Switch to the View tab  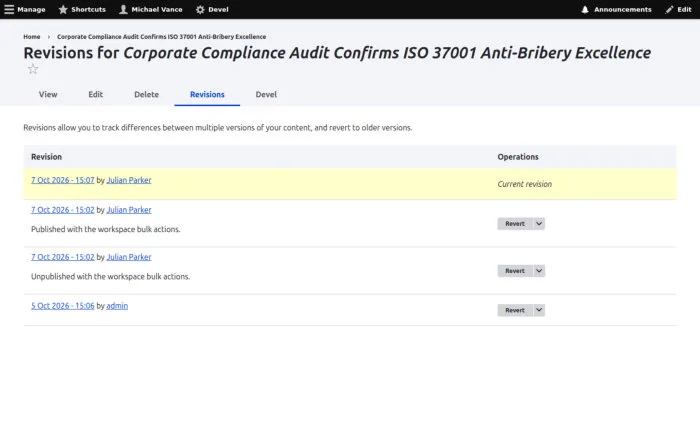tap(48, 94)
